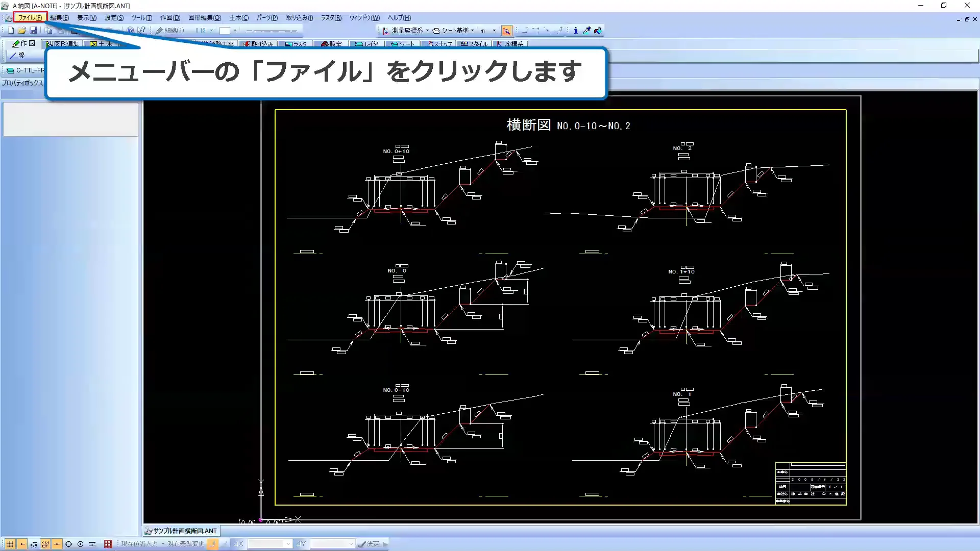The image size is (980, 551).
Task: Click the crosshair circle snap icon
Action: [68, 544]
